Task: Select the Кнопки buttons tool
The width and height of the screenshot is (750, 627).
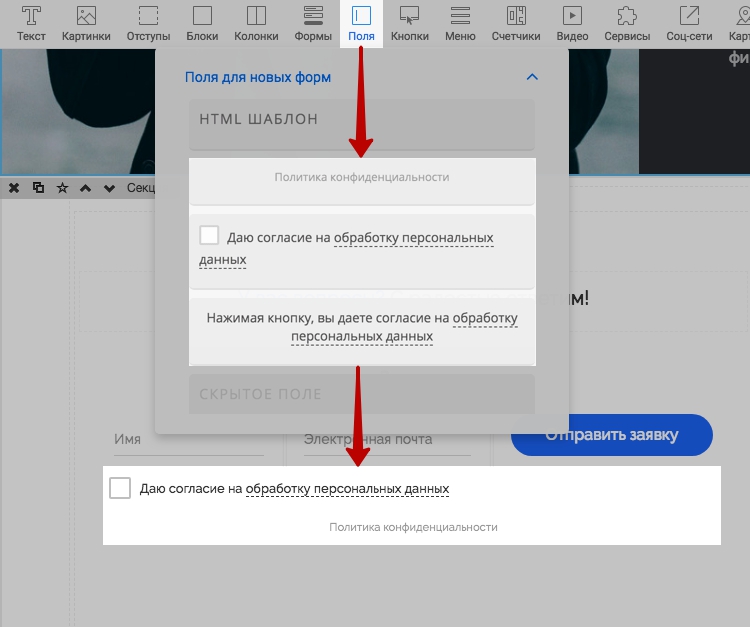Action: click(x=410, y=24)
